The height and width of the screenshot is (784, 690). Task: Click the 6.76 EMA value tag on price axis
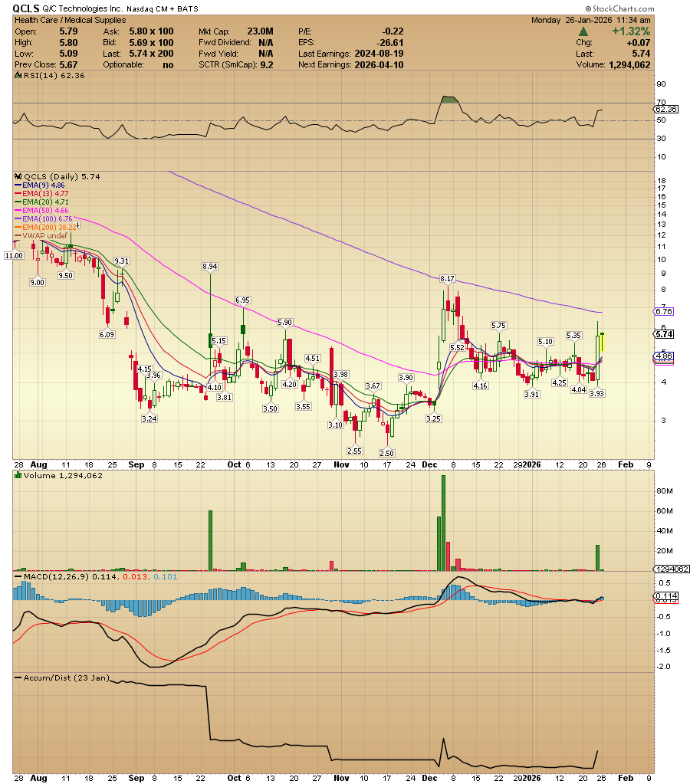point(664,311)
